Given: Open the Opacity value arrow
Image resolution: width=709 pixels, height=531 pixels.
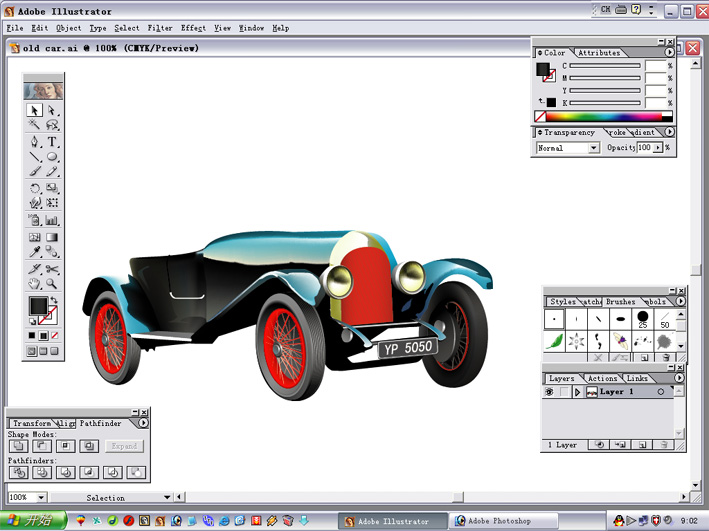Looking at the screenshot, I should coord(657,147).
